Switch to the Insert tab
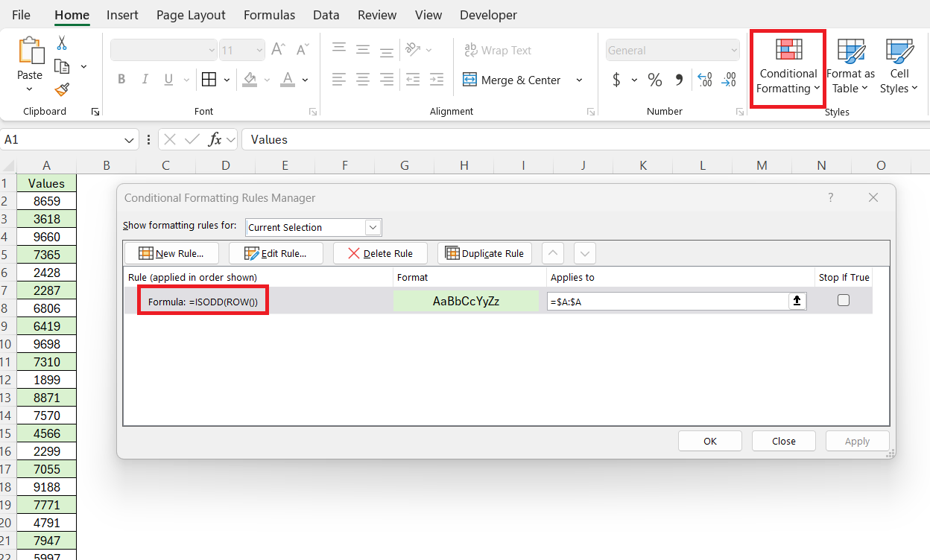930x560 pixels. (122, 15)
